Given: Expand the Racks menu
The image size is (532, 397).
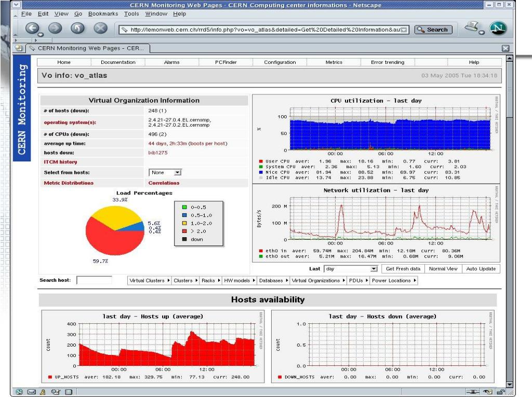Looking at the screenshot, I should click(211, 280).
